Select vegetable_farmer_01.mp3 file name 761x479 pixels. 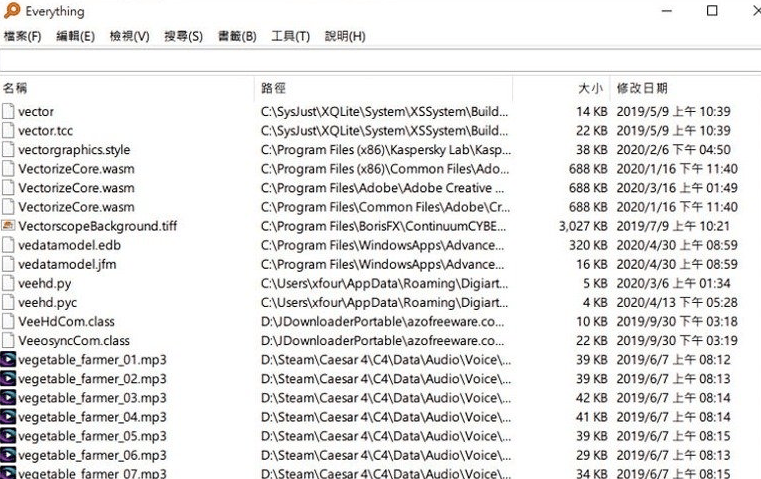pyautogui.click(x=92, y=360)
